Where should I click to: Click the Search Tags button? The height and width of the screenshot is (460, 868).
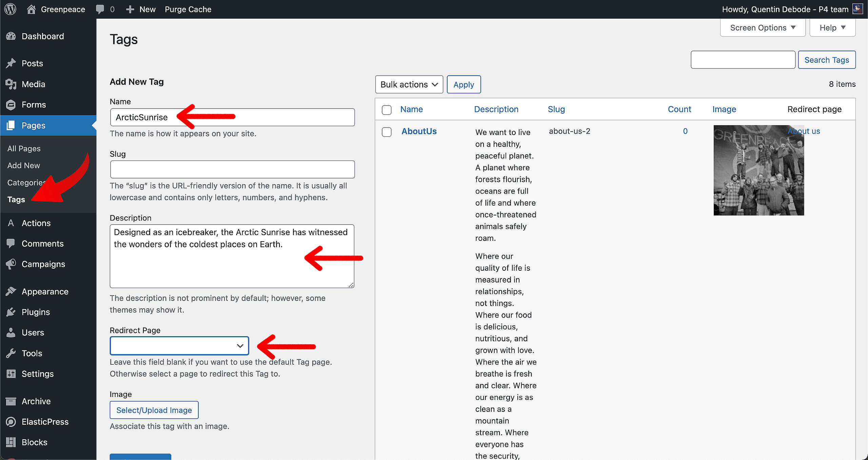(827, 60)
